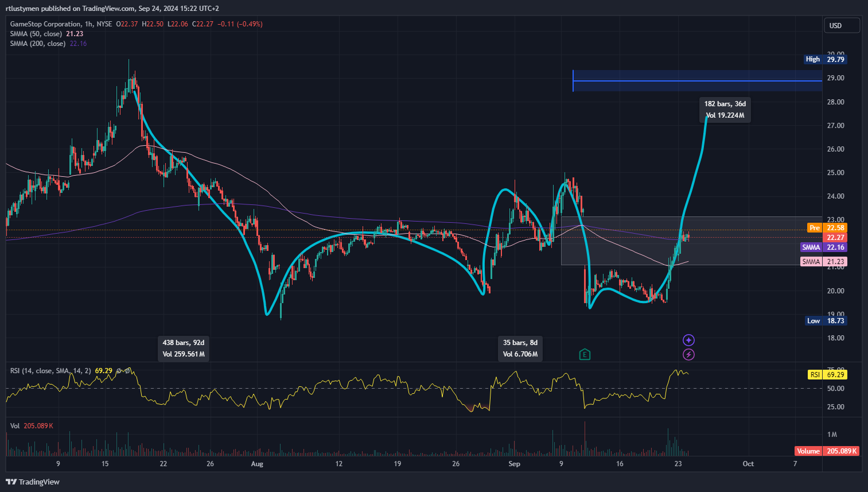The height and width of the screenshot is (492, 868).
Task: Click the GameStop Corporation symbol title
Action: [45, 24]
